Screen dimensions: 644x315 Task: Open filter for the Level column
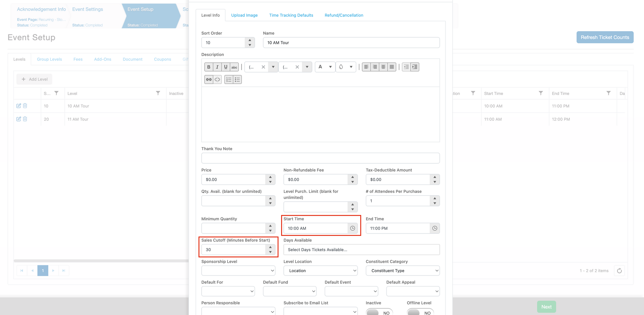pyautogui.click(x=158, y=93)
